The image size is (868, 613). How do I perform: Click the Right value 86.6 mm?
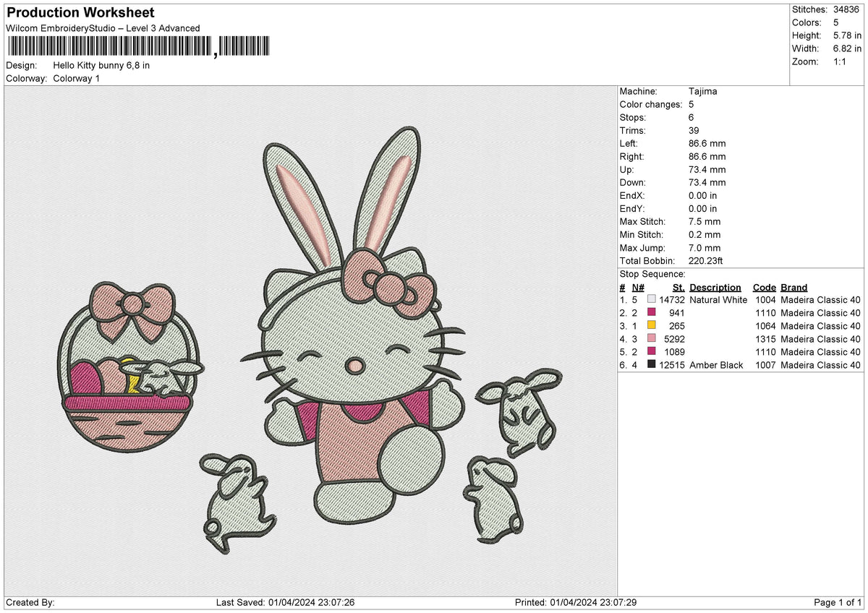(707, 156)
